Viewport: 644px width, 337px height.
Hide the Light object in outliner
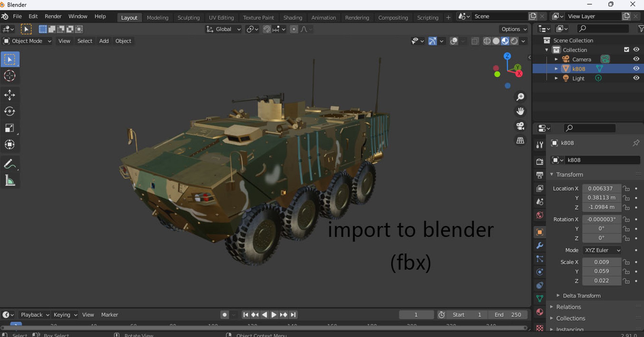click(x=636, y=78)
